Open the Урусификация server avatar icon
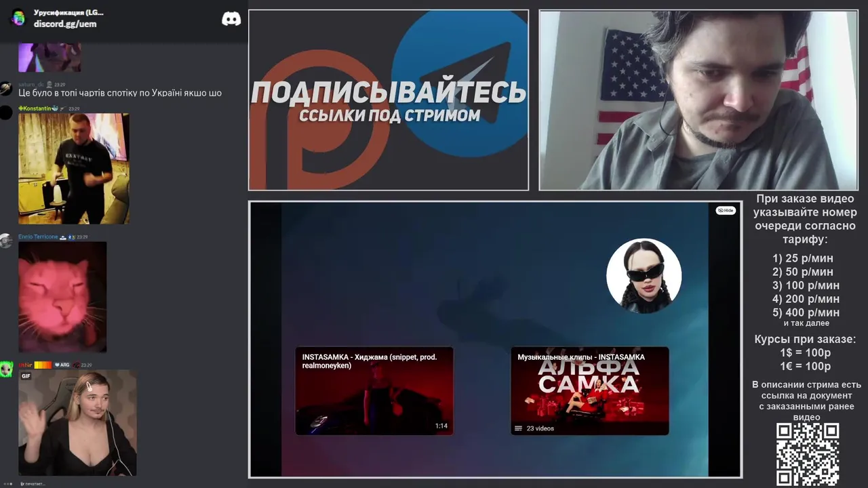 (x=18, y=18)
